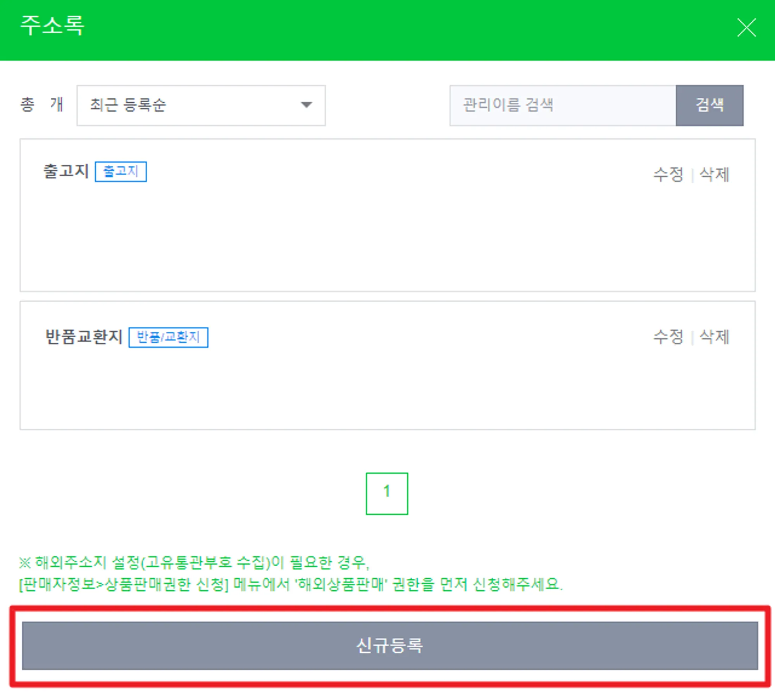Focus the 관리이름 검색 input field
The image size is (775, 700).
(562, 105)
